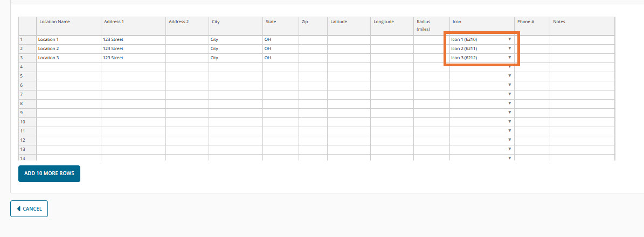Image resolution: width=644 pixels, height=237 pixels.
Task: Select the 123 Street address in row 2
Action: click(x=133, y=49)
